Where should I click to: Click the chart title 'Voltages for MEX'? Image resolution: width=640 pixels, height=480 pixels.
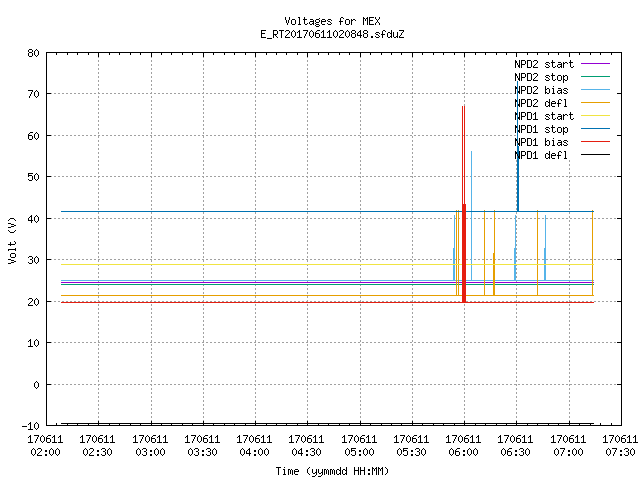332,21
